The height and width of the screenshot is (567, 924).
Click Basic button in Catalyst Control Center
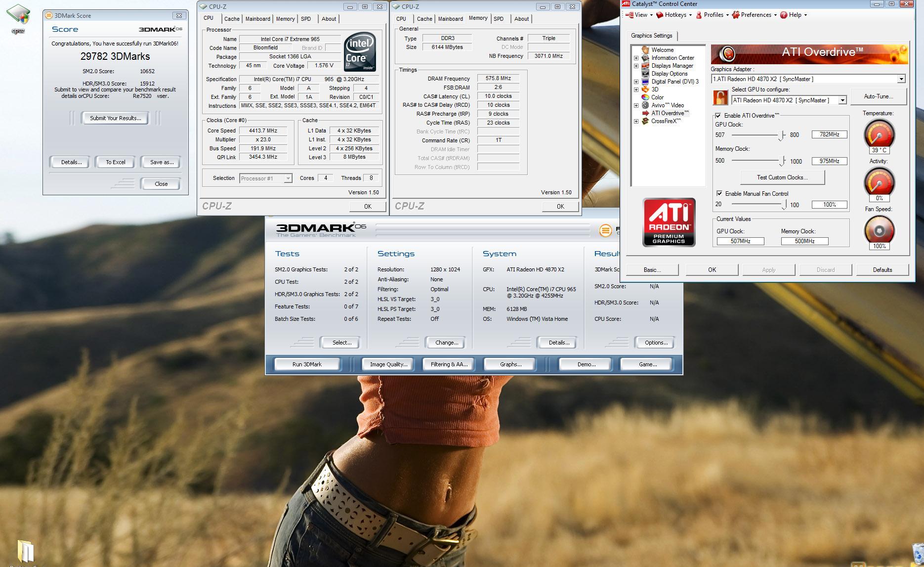pos(652,270)
